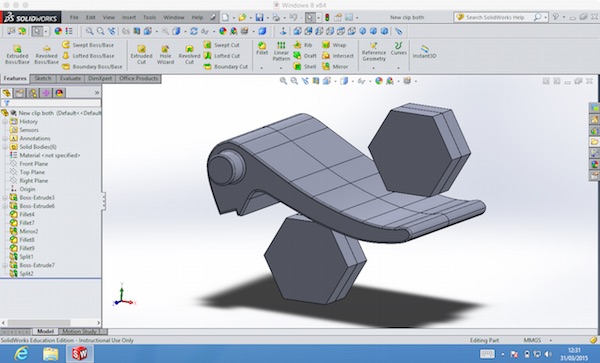Open Internet Explorer from taskbar
600x363 pixels.
[21, 353]
